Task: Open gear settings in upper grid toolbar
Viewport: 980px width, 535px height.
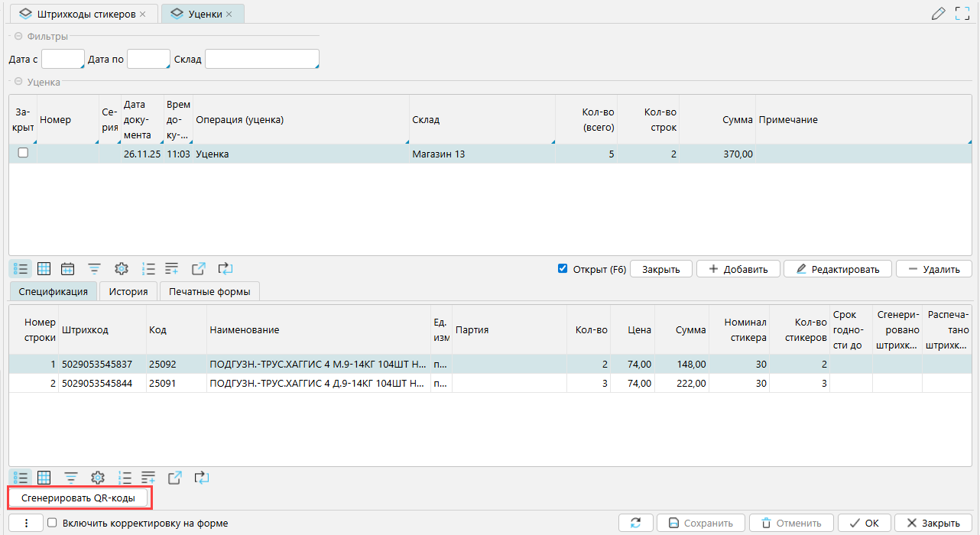Action: coord(121,269)
